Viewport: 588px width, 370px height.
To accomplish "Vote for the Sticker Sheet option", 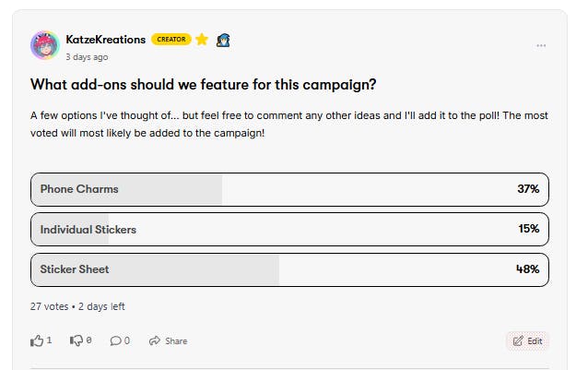I will 289,269.
